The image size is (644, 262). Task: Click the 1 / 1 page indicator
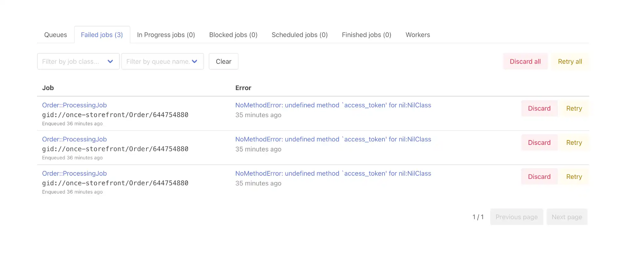[478, 217]
